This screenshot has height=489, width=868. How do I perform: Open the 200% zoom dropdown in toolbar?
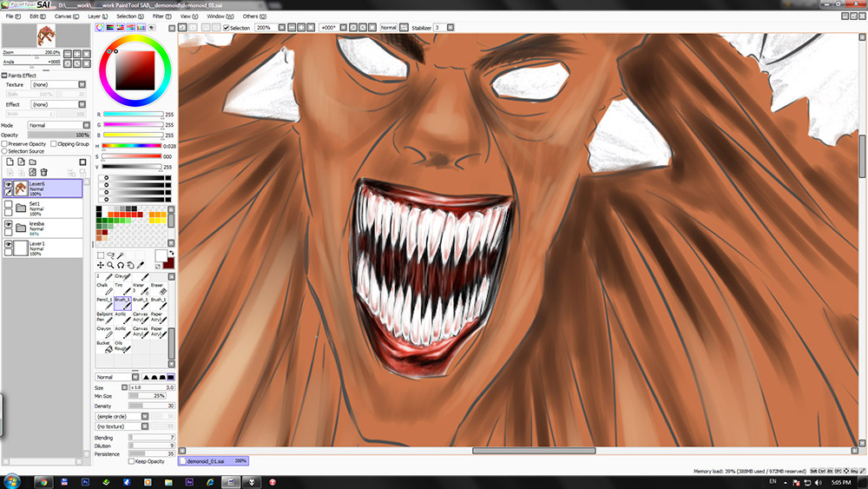coord(282,27)
